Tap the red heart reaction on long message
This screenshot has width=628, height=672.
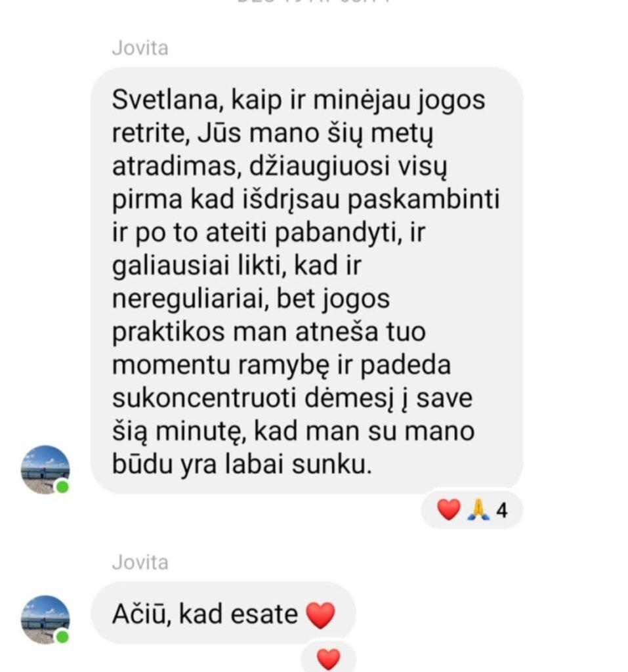448,510
